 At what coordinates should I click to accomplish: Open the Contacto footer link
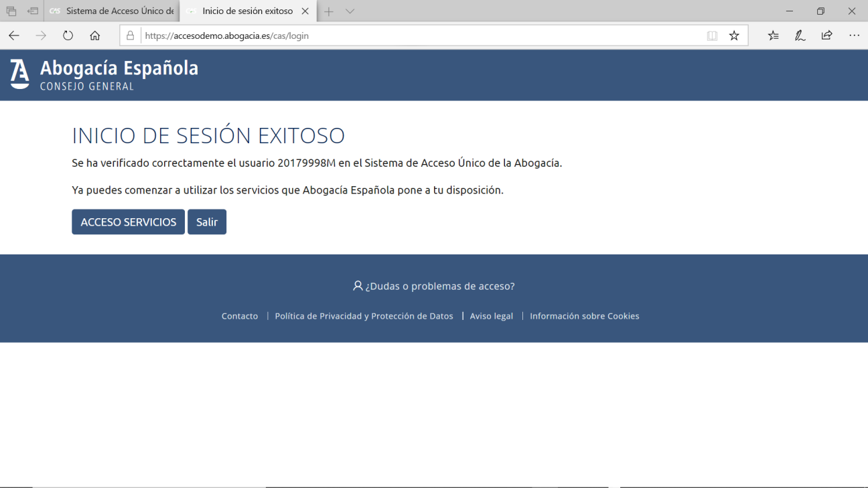coord(240,316)
